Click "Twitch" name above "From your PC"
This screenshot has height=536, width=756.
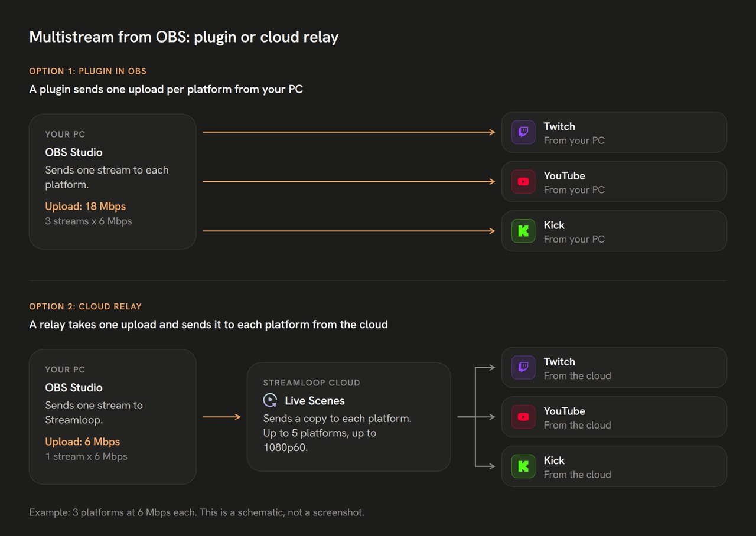tap(559, 126)
